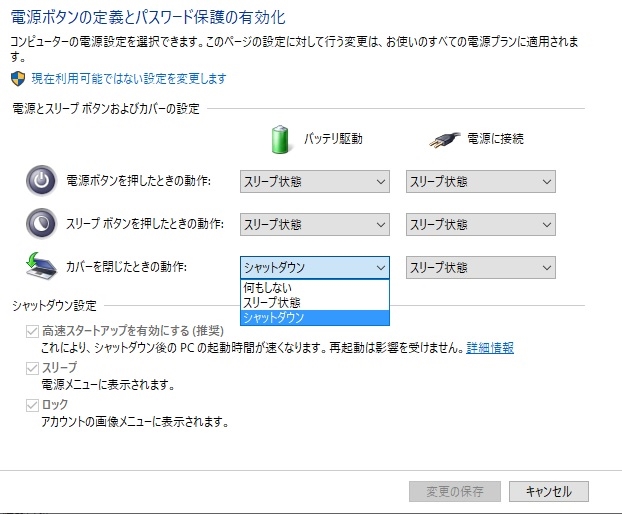
Task: Open the sleep button battery action dropdown
Action: (314, 224)
